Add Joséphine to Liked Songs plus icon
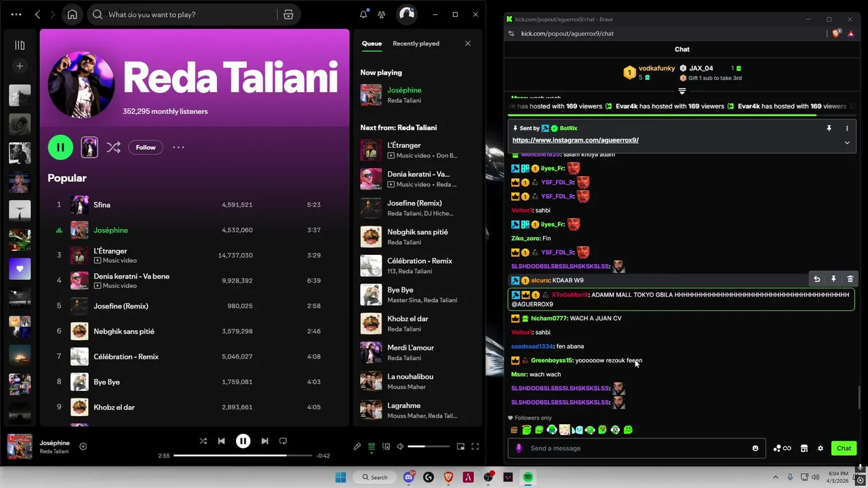868x488 pixels. pyautogui.click(x=83, y=446)
